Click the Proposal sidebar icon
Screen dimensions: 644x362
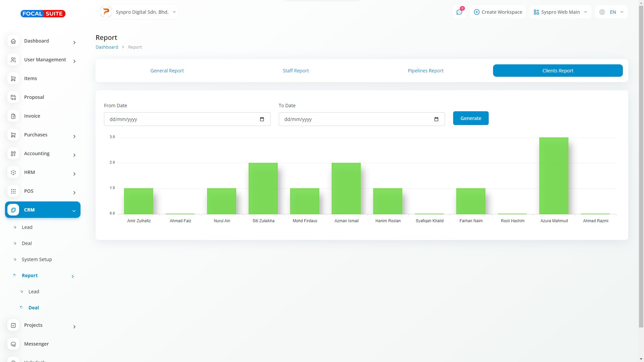tap(13, 98)
